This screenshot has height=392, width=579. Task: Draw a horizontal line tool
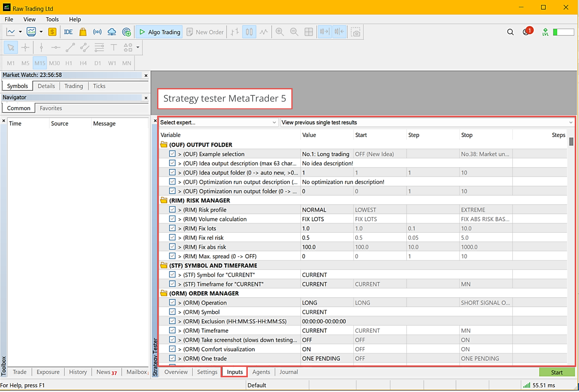(56, 47)
